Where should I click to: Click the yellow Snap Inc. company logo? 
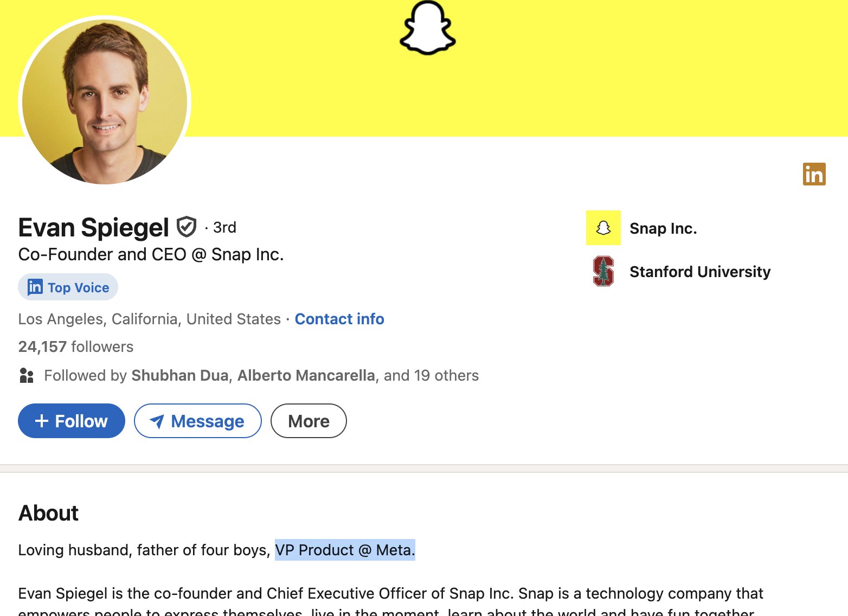tap(603, 228)
